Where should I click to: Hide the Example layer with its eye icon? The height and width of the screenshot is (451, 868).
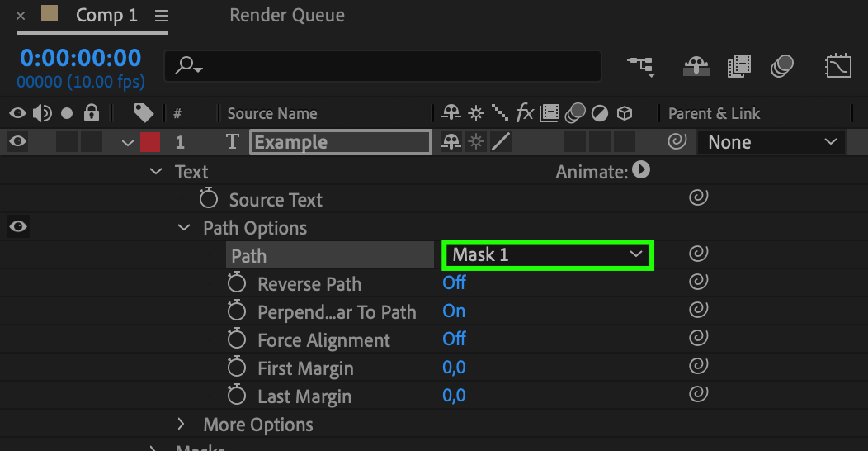17,141
